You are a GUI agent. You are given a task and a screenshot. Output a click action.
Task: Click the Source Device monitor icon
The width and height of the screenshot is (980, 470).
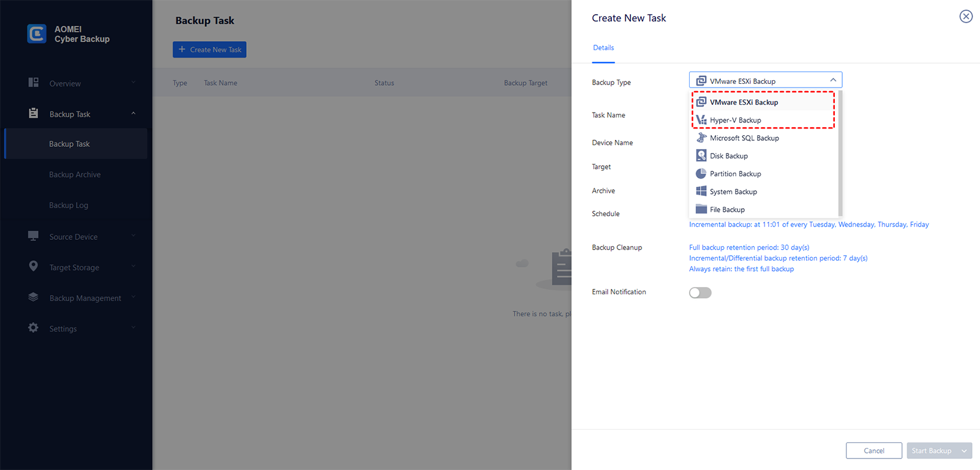click(34, 236)
